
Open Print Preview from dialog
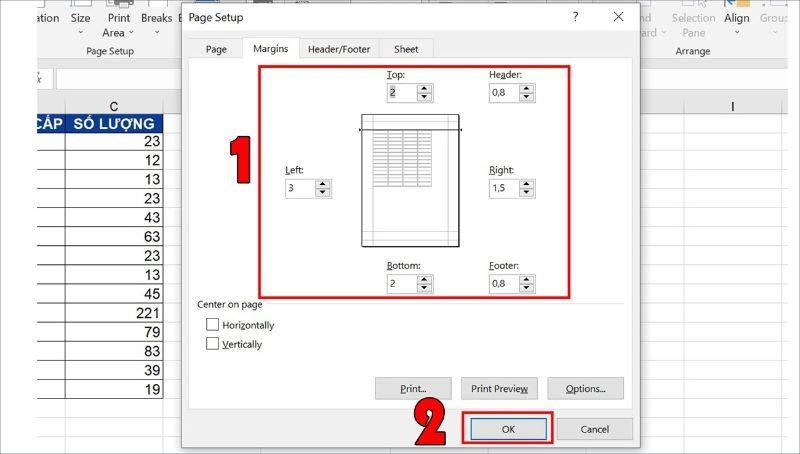(x=499, y=389)
